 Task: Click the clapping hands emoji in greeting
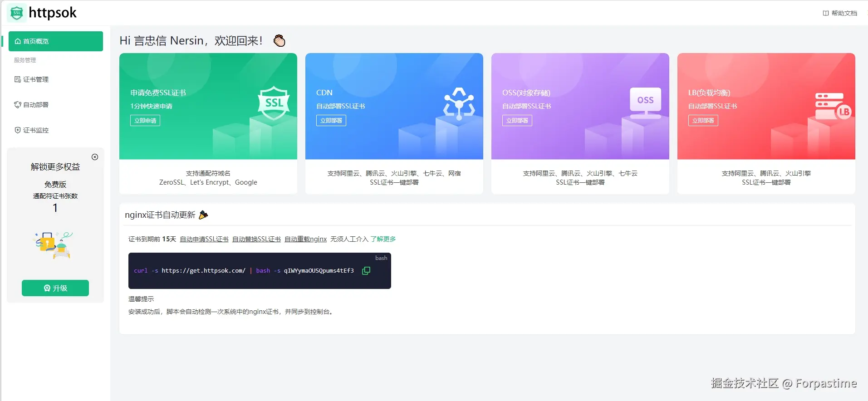280,41
